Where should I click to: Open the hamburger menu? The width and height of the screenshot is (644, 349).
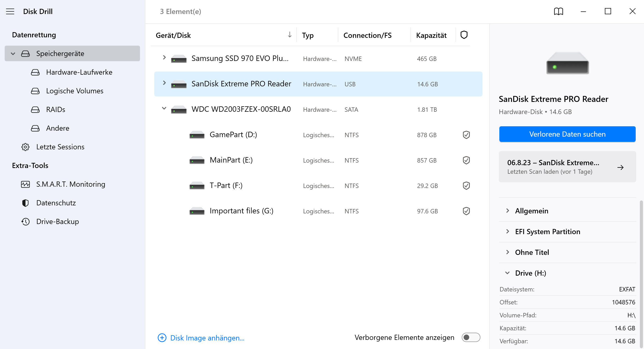10,11
